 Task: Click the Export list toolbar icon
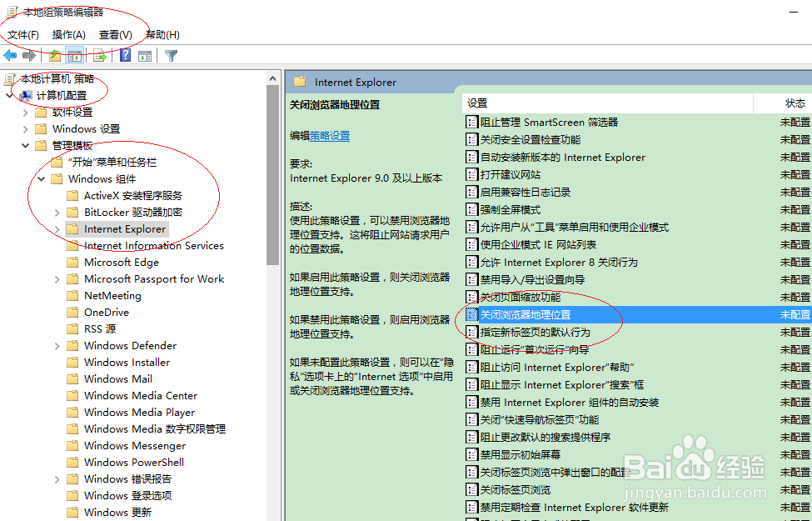[x=100, y=56]
